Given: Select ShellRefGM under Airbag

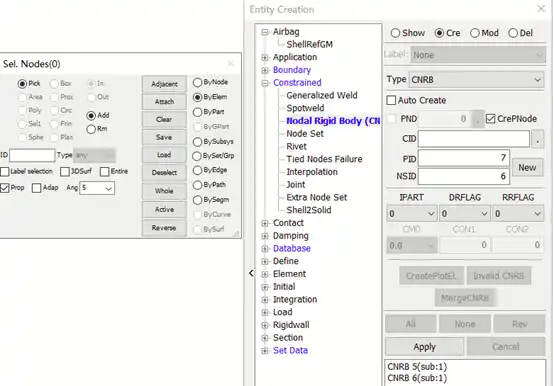Looking at the screenshot, I should pos(310,44).
